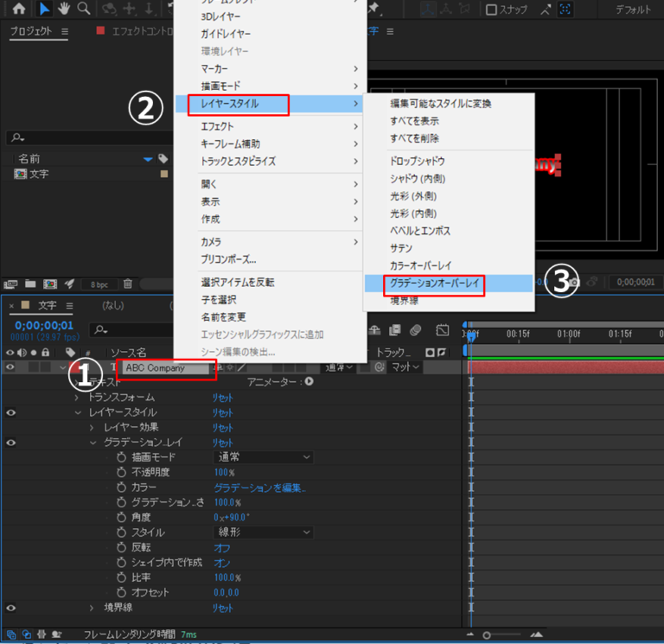The height and width of the screenshot is (644, 664).
Task: Toggle eye visibility for レイヤースタイル
Action: pyautogui.click(x=11, y=412)
